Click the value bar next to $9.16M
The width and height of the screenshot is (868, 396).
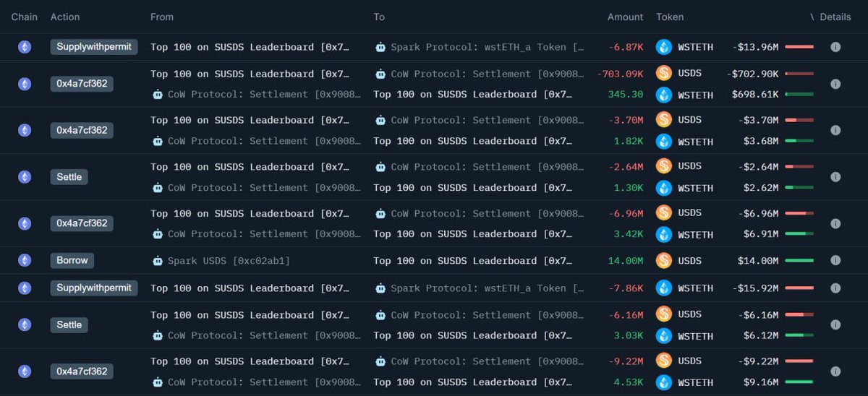click(799, 382)
